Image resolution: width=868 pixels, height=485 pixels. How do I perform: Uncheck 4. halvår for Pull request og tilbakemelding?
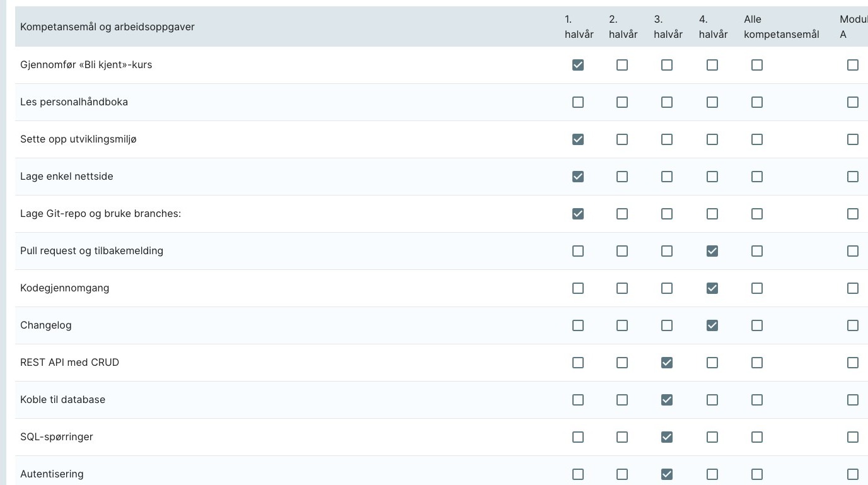point(712,251)
